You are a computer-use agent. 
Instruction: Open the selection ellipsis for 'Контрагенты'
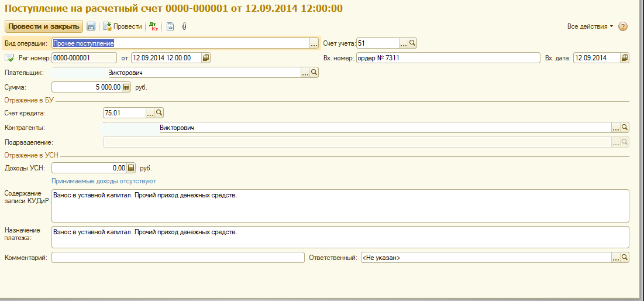(x=616, y=128)
